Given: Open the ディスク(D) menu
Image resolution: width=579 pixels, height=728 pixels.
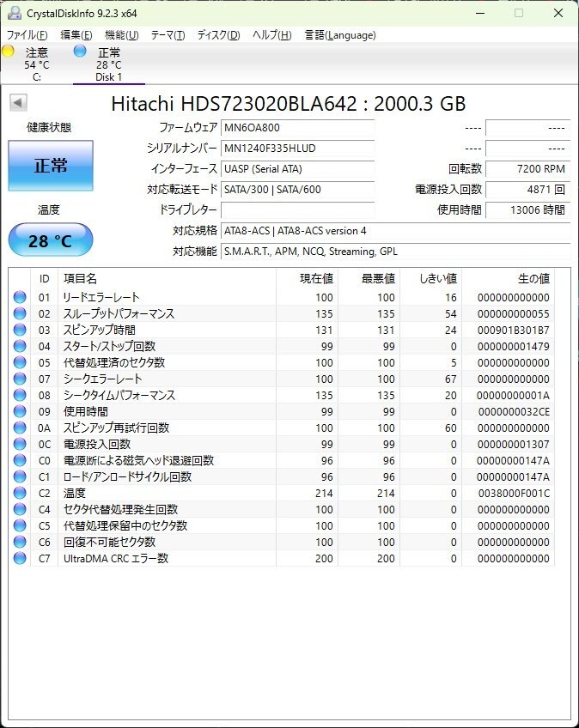Looking at the screenshot, I should pos(218,35).
